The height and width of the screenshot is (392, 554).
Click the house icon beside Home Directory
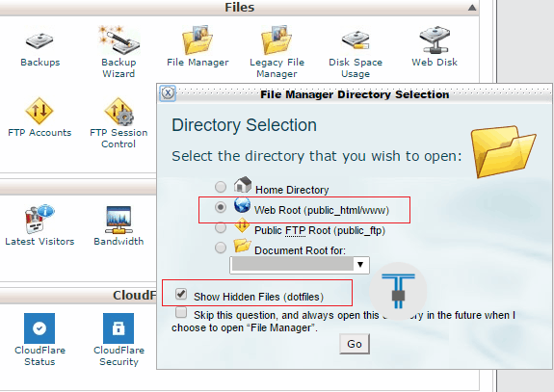243,185
